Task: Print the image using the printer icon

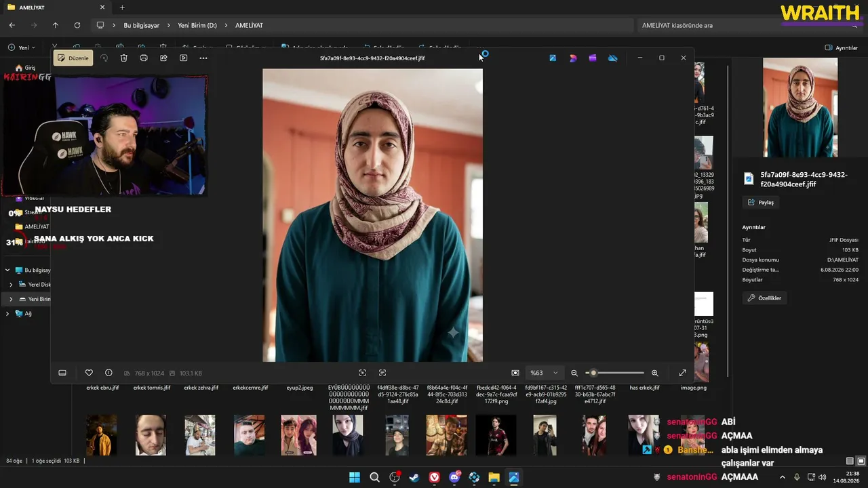Action: click(x=144, y=58)
